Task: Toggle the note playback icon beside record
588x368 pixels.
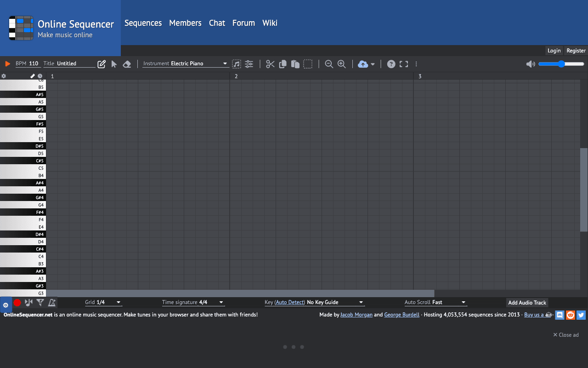Action: click(x=28, y=302)
